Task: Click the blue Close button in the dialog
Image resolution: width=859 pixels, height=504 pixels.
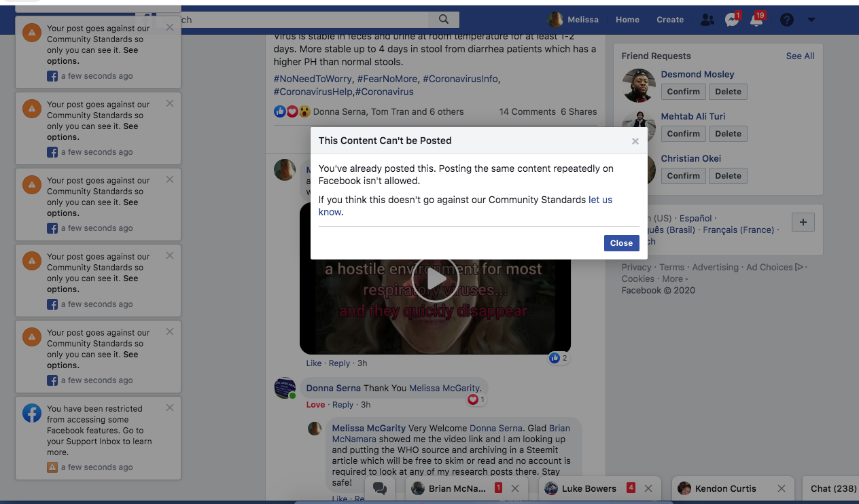Action: pyautogui.click(x=621, y=243)
